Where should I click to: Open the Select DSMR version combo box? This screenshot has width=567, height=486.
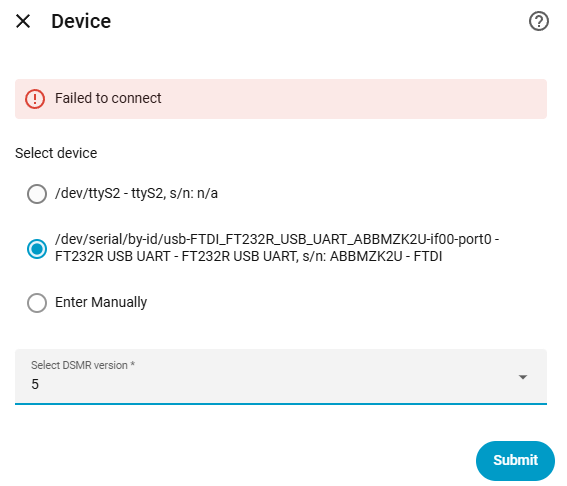[x=281, y=376]
